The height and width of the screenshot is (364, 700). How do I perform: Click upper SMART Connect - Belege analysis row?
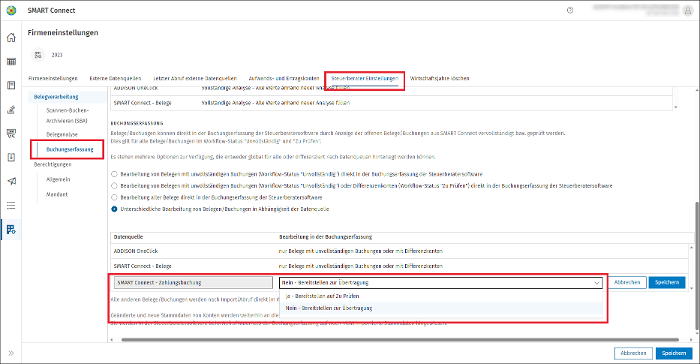(x=392, y=103)
